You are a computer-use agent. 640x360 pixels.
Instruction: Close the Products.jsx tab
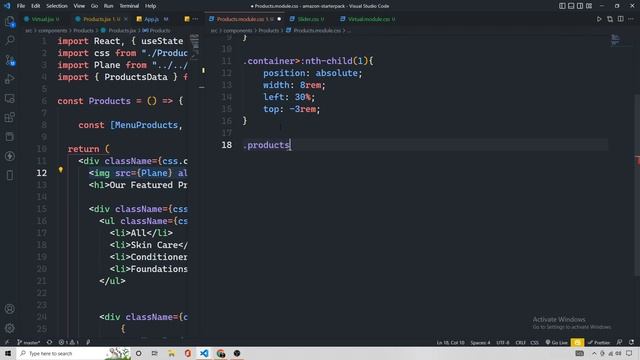[126, 19]
